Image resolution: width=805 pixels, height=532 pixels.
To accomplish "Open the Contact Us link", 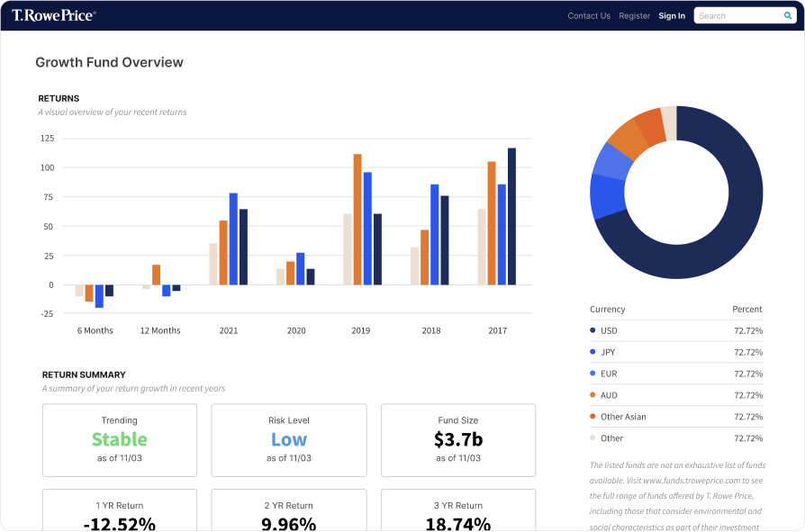I will [589, 16].
